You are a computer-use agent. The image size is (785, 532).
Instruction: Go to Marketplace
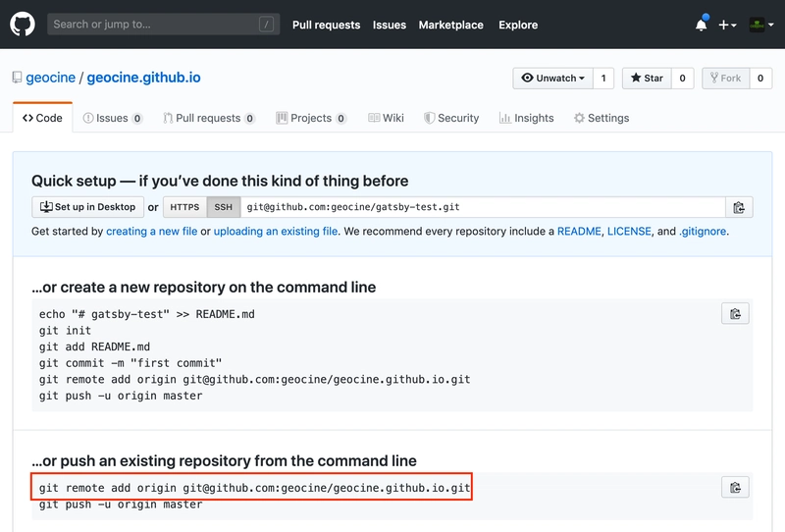[x=451, y=26]
